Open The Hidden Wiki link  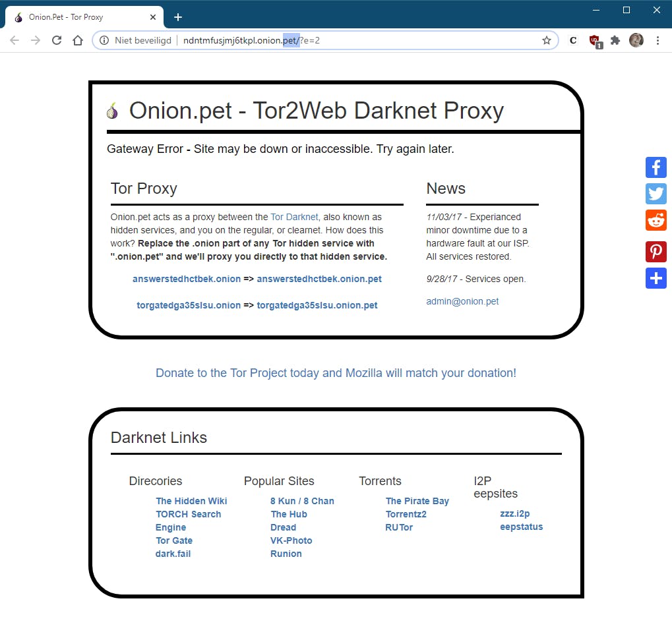(191, 501)
